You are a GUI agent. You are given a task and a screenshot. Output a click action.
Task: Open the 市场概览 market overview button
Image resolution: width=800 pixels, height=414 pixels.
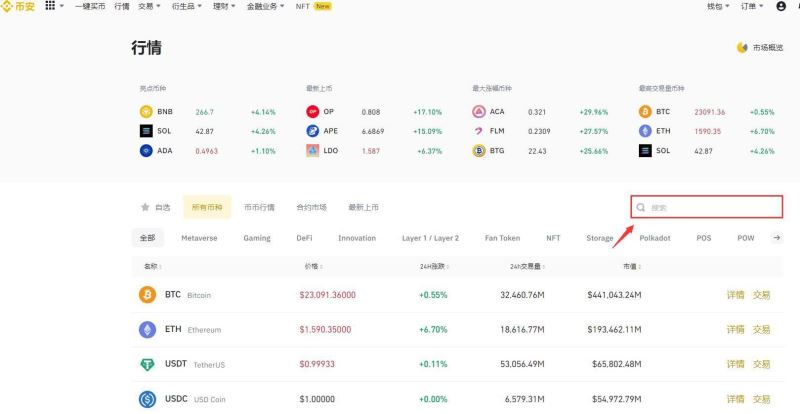[x=761, y=47]
